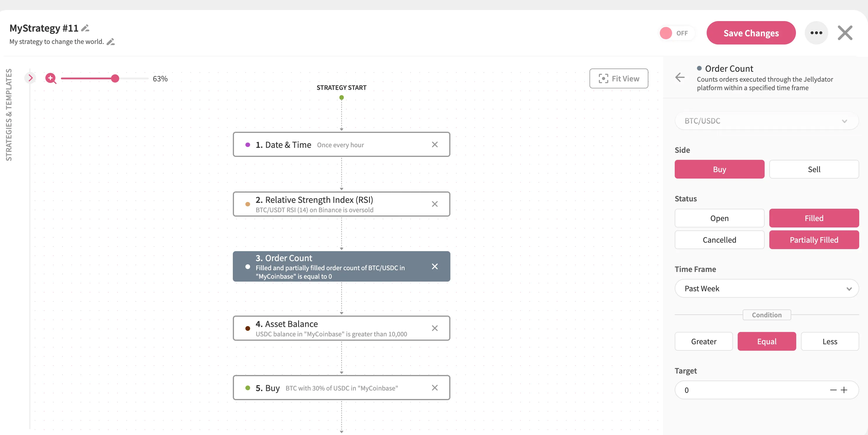Decrease the Target value with minus
868x435 pixels.
click(x=833, y=390)
